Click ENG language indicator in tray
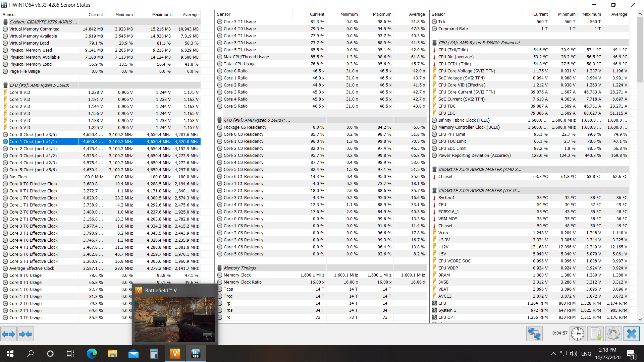 586,354
